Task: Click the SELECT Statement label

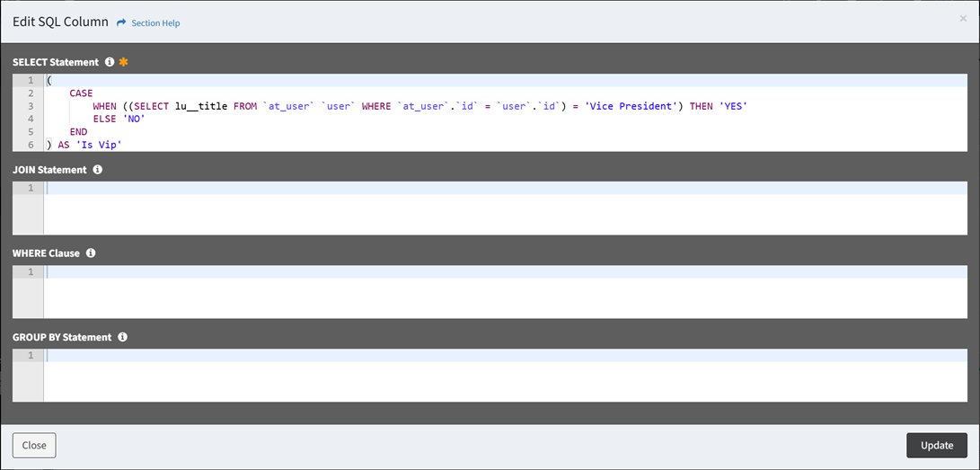Action: pos(56,62)
